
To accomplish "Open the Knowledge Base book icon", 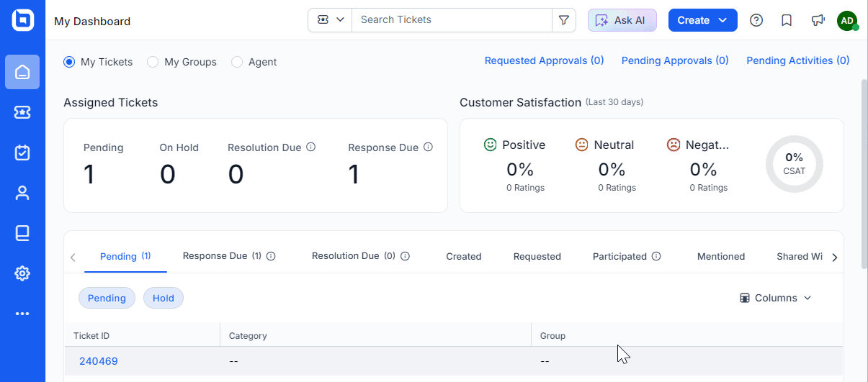I will [x=22, y=233].
